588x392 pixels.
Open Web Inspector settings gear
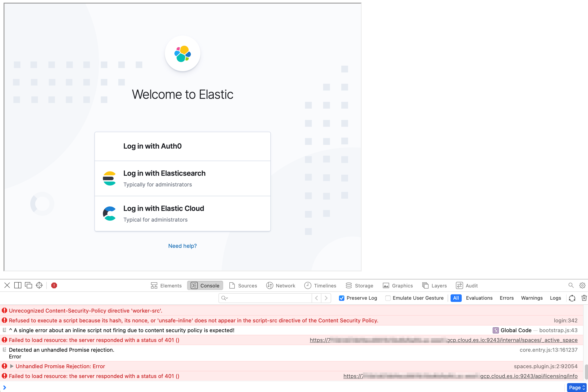pyautogui.click(x=582, y=285)
